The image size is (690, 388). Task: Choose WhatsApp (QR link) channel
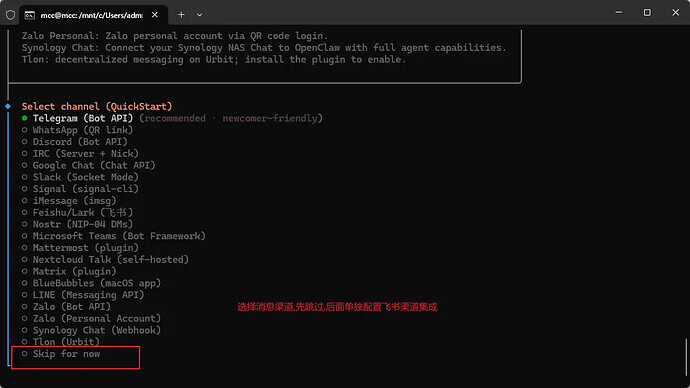tap(77, 130)
